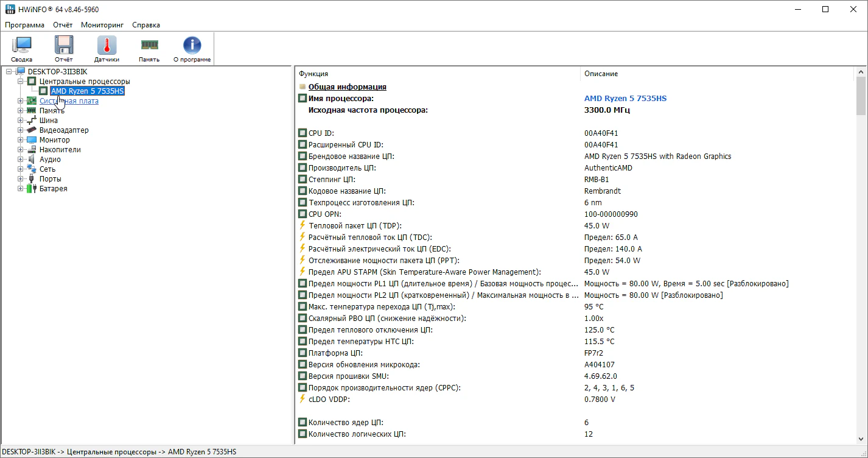
Task: Select the Накопители node in tree
Action: pyautogui.click(x=60, y=150)
